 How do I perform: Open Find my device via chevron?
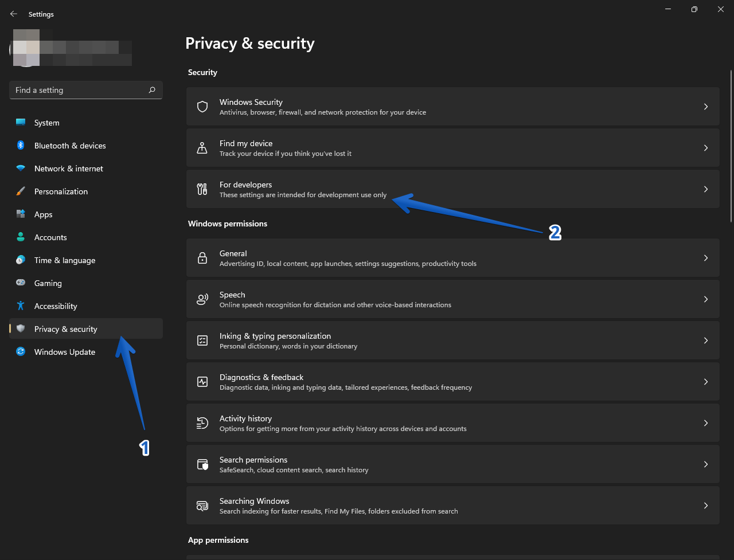pyautogui.click(x=706, y=148)
